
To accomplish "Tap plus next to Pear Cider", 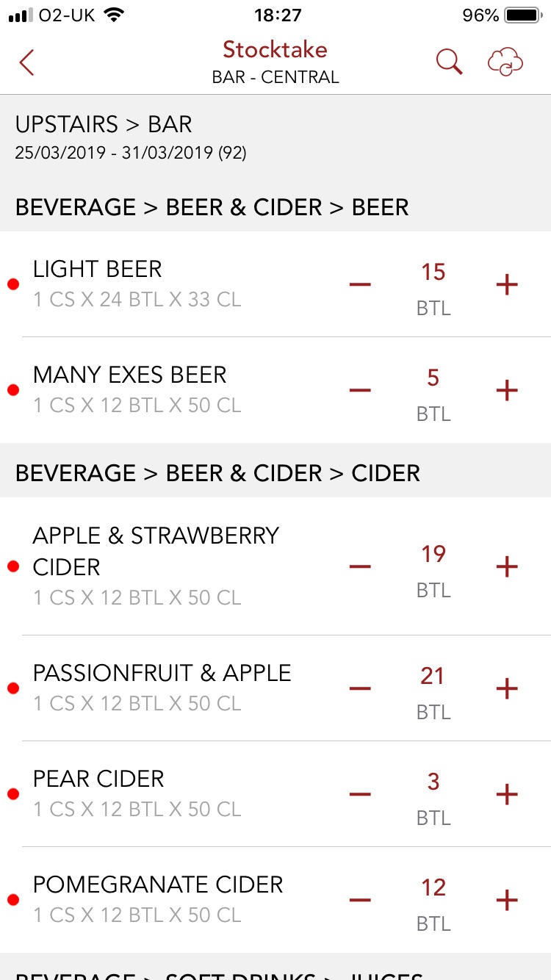I will tap(507, 794).
